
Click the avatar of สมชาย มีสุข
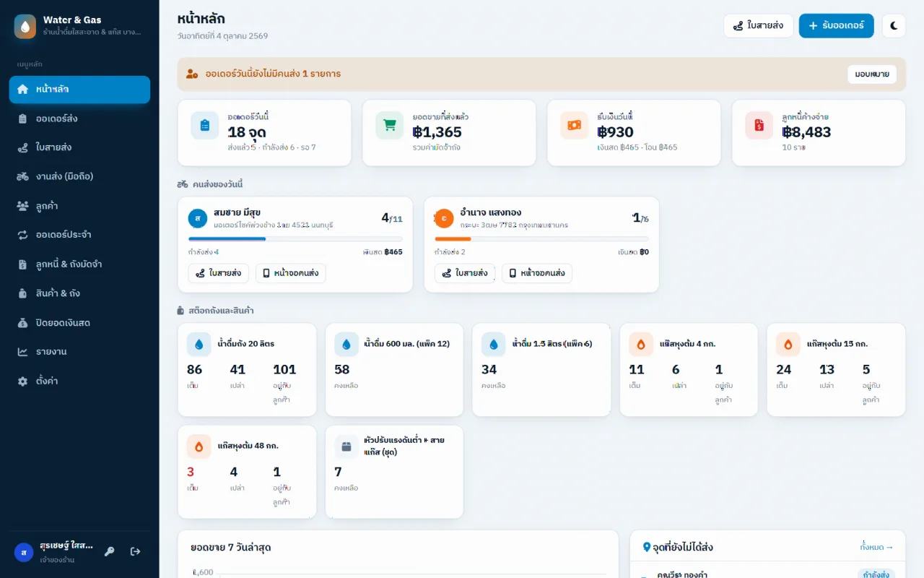198,218
